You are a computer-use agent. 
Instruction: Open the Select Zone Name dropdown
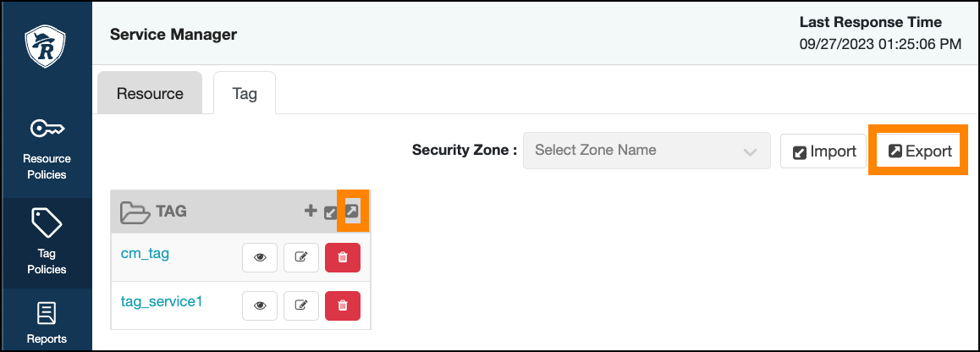point(647,151)
